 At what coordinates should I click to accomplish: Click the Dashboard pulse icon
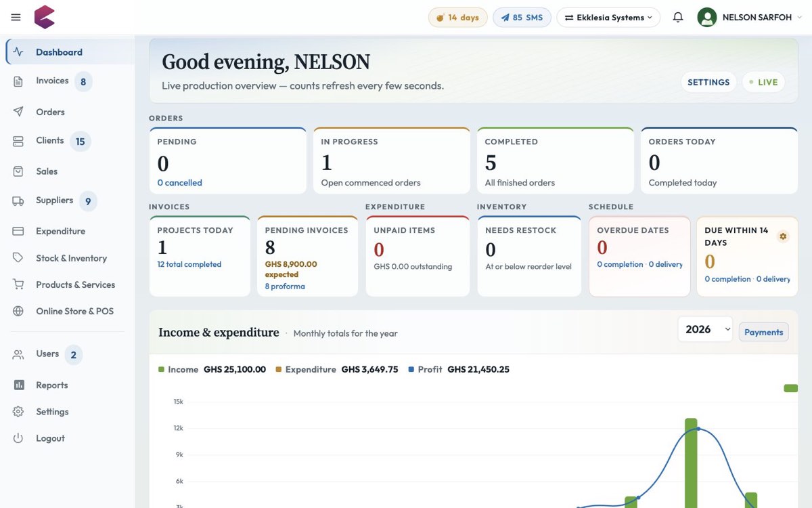[x=18, y=52]
